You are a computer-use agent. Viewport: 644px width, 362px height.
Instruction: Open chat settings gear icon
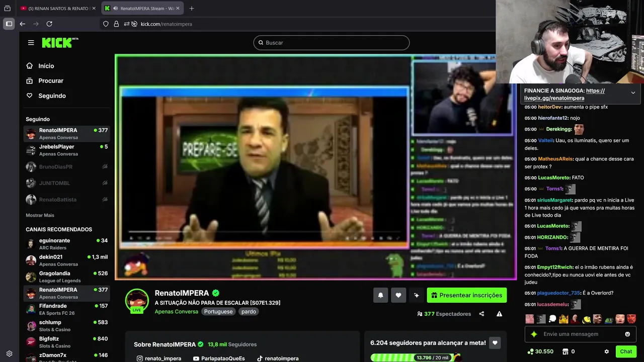tap(606, 351)
